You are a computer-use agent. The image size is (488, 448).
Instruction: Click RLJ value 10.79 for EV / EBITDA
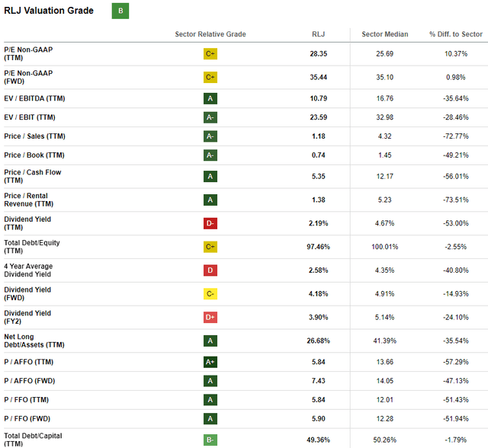[319, 98]
